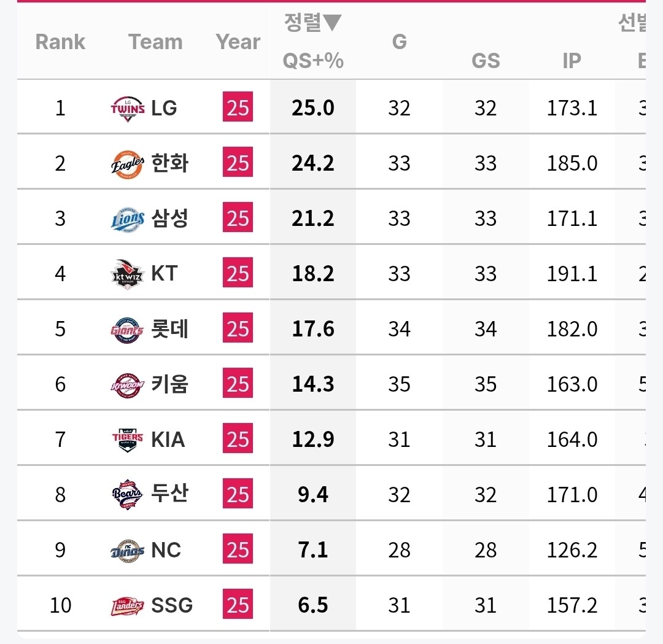Click the NC Dinos team logo
Screen dimensions: 663x644
click(x=128, y=549)
